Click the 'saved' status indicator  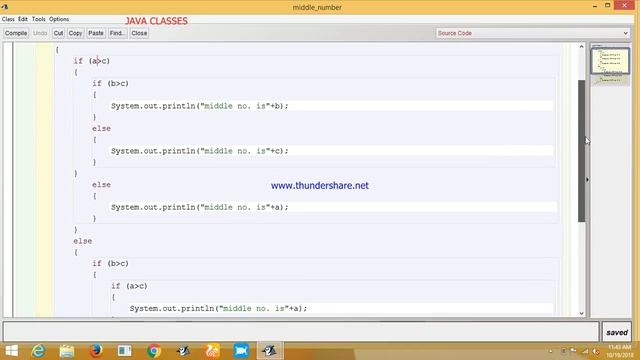tap(617, 332)
